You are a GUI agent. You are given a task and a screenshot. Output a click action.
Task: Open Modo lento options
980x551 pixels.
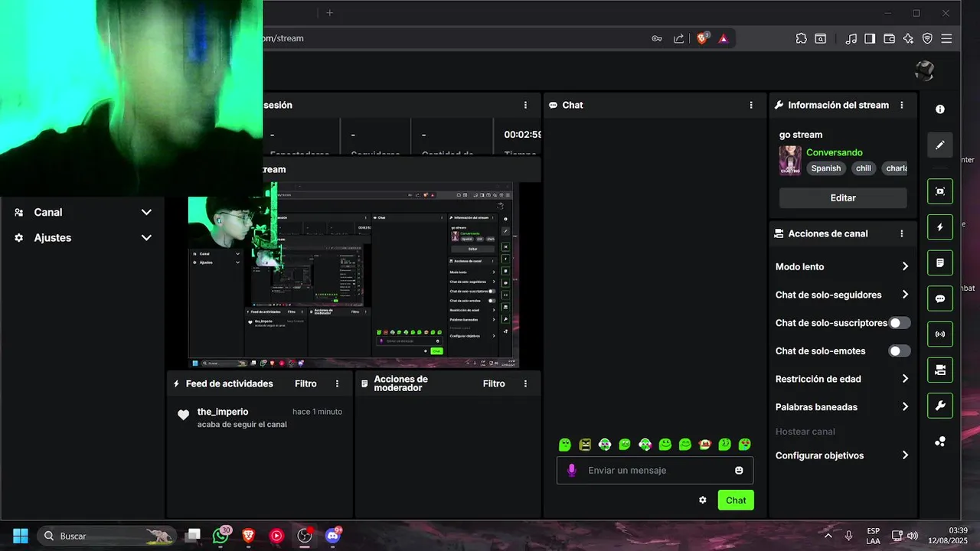click(x=842, y=266)
